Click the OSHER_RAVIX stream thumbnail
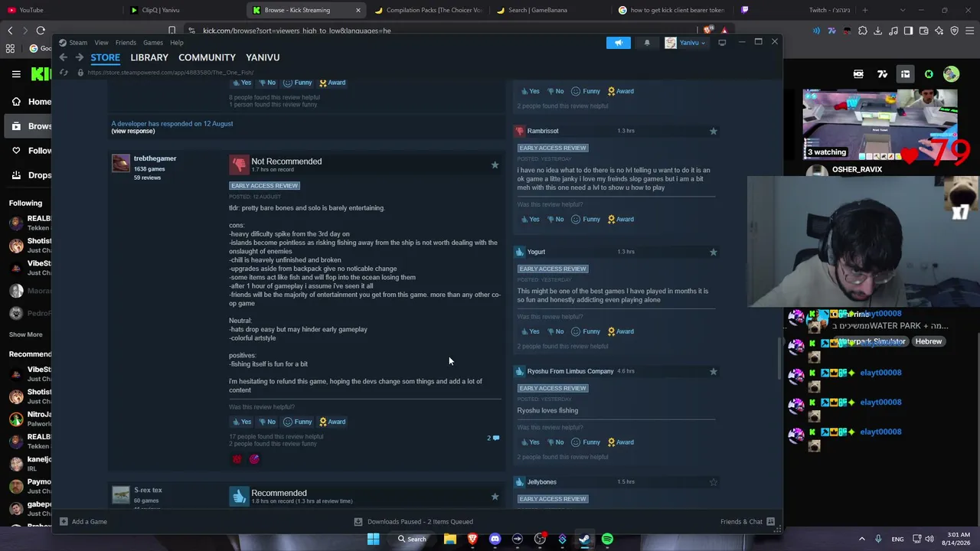This screenshot has height=551, width=980. click(x=880, y=126)
